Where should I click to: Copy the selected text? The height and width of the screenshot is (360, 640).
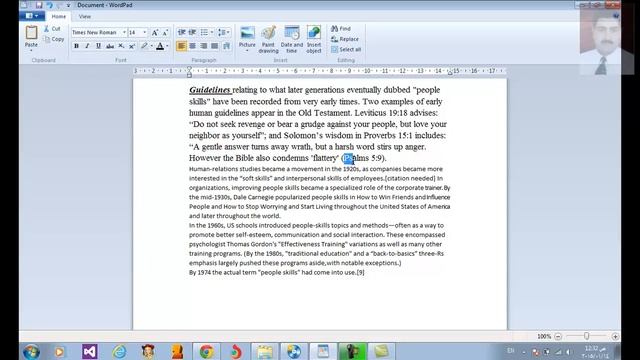coord(54,39)
